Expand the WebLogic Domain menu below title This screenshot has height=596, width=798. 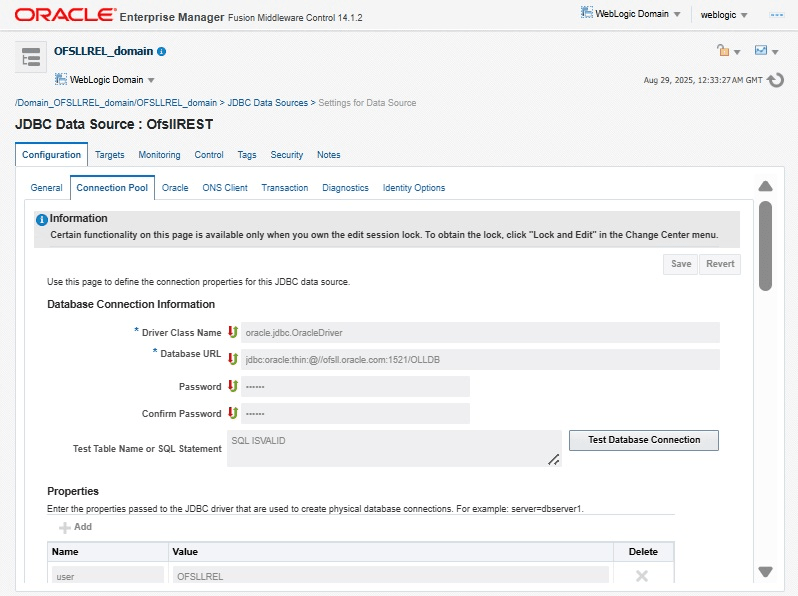pos(105,79)
